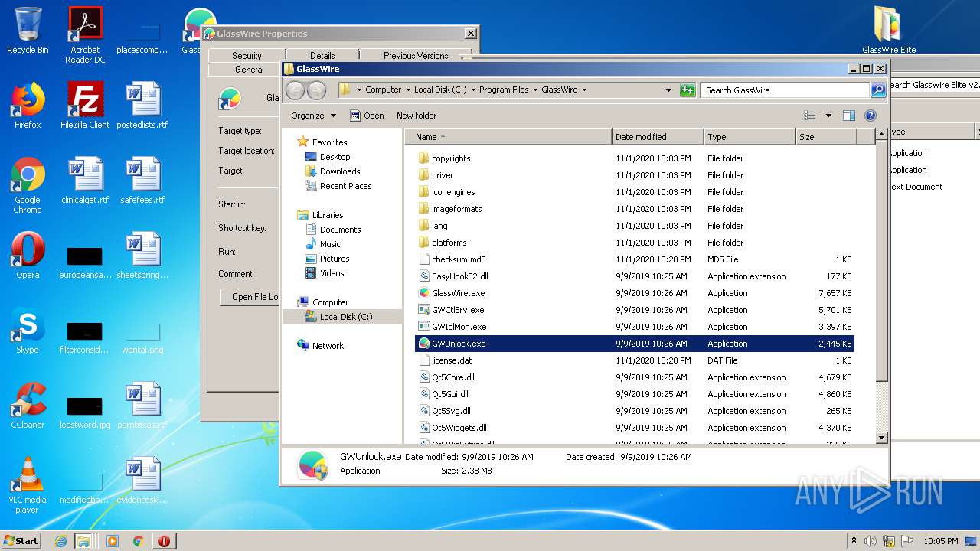The image size is (980, 551).
Task: Select Pictures library
Action: [x=327, y=259]
